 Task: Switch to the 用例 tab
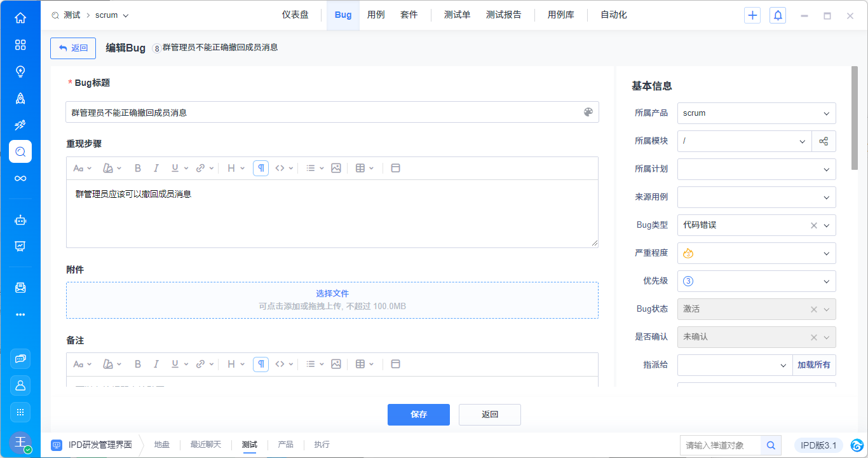coord(376,15)
